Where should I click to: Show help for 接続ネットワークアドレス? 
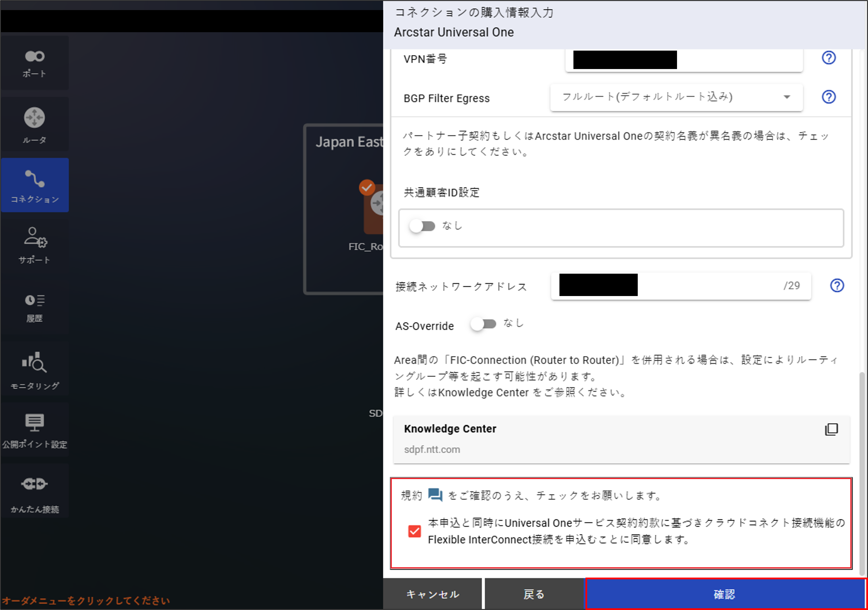pyautogui.click(x=837, y=286)
